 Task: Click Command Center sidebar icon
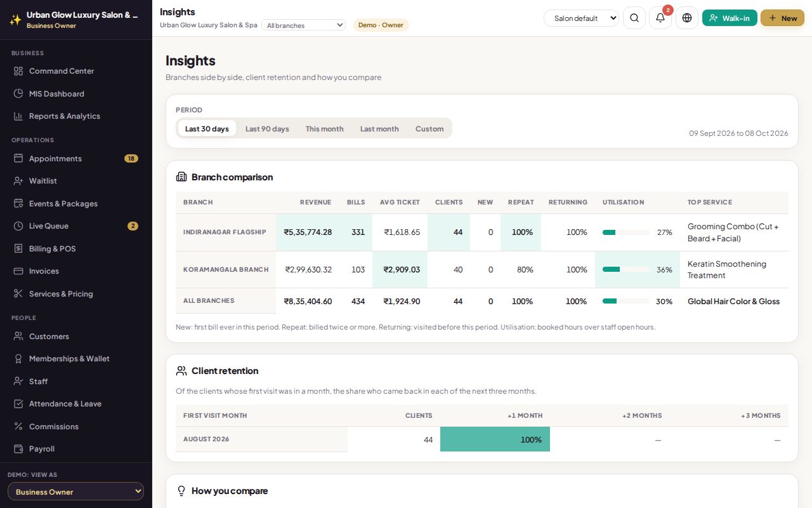[x=18, y=71]
